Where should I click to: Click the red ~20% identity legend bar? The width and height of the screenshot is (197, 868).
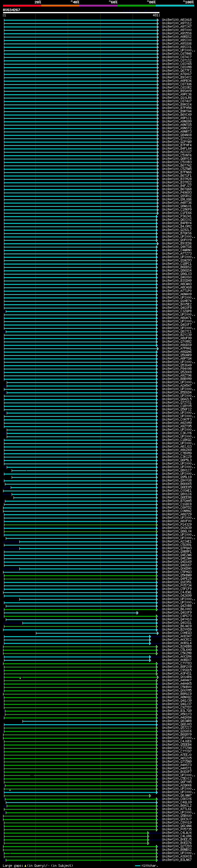point(22,6)
